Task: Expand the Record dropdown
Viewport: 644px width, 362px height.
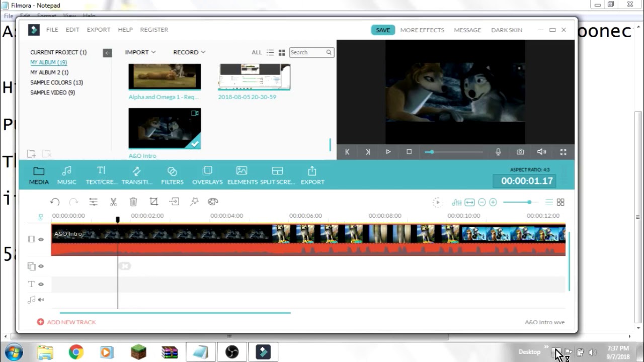Action: coord(189,52)
